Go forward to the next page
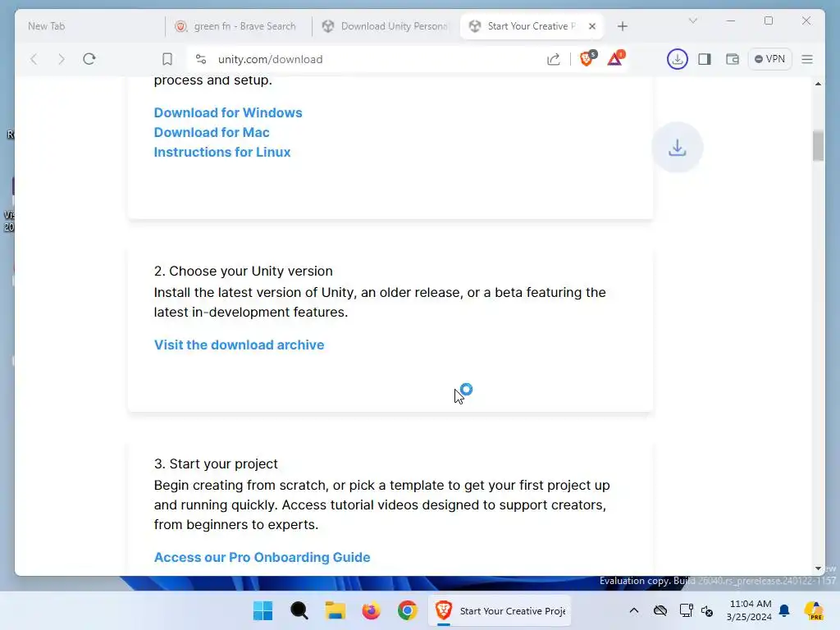 point(61,59)
